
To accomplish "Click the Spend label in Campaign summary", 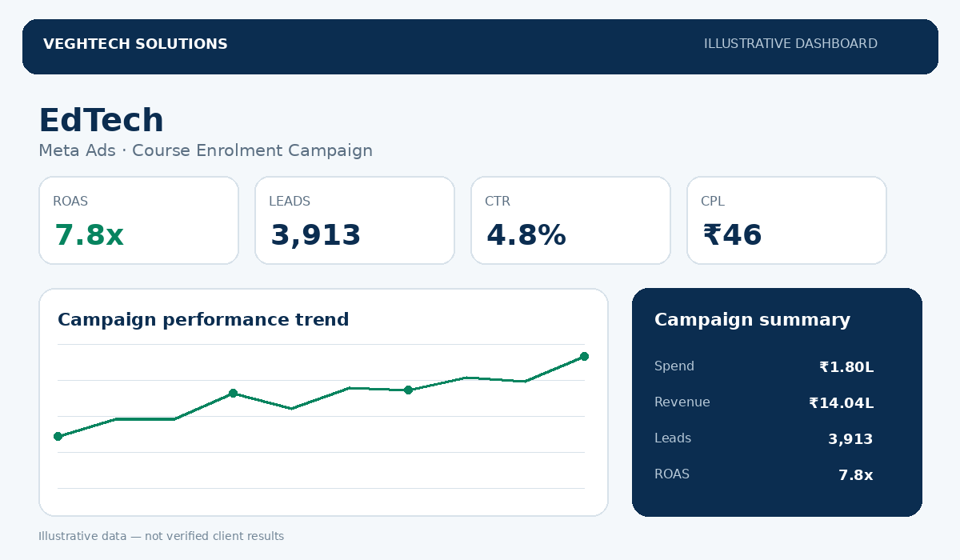I will pos(674,366).
